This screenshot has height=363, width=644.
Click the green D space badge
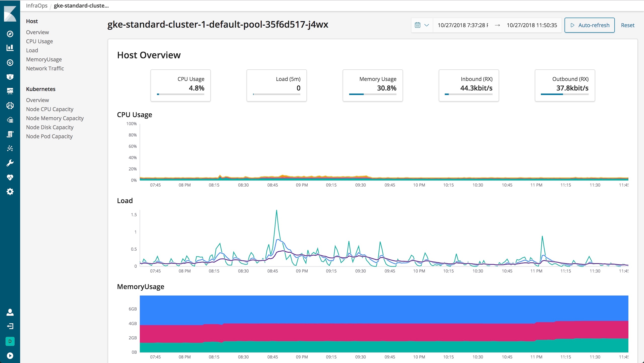coord(10,341)
